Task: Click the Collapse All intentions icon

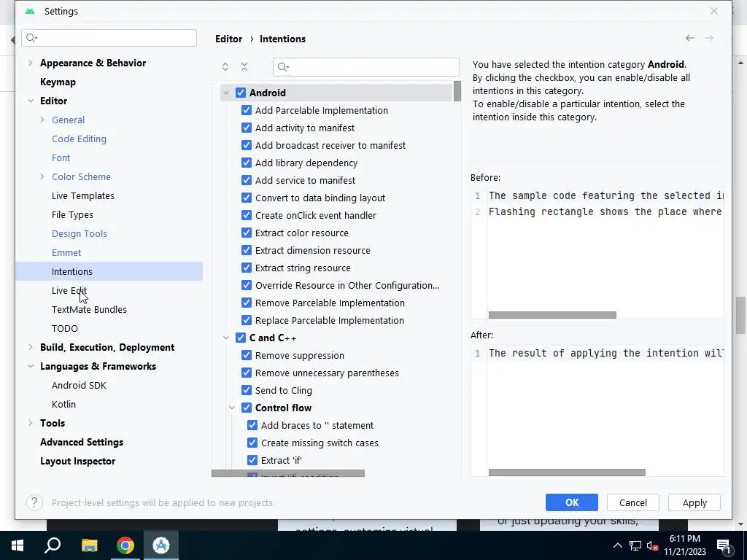Action: click(244, 67)
